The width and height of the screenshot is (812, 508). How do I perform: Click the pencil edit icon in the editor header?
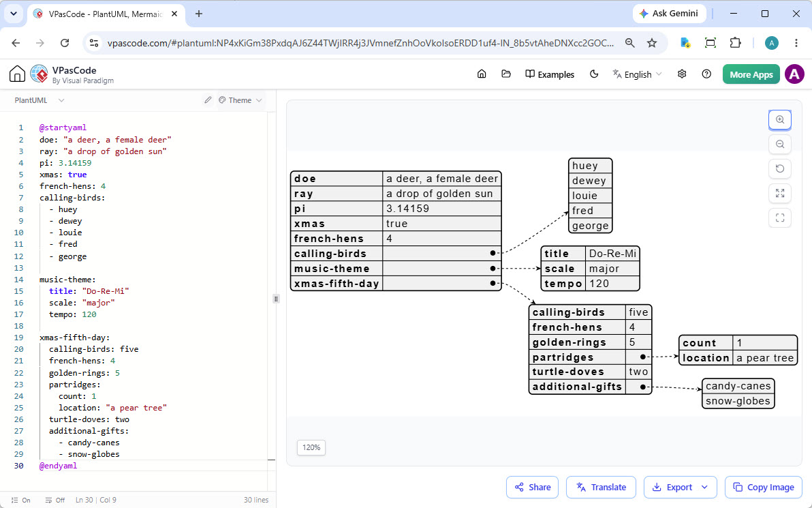tap(208, 100)
